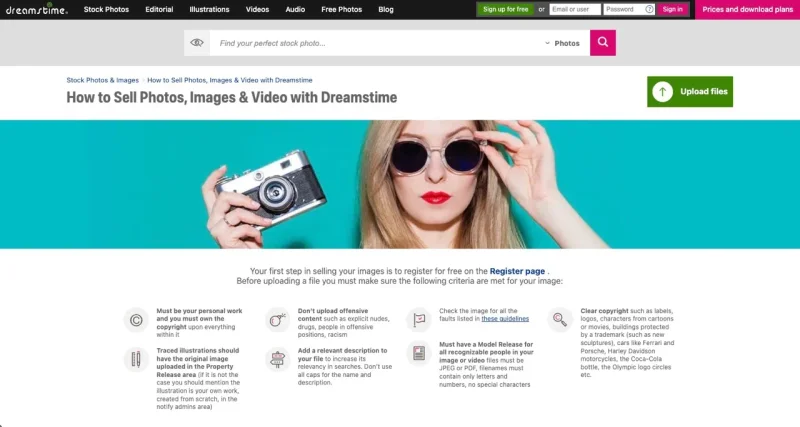
Task: Click the woman with camera banner image
Action: (400, 184)
